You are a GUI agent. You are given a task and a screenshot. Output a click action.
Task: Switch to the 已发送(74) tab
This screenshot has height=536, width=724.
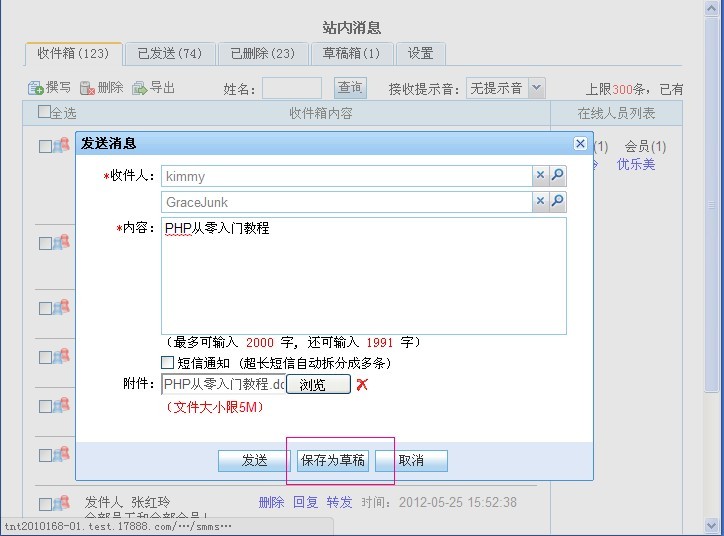[x=169, y=53]
